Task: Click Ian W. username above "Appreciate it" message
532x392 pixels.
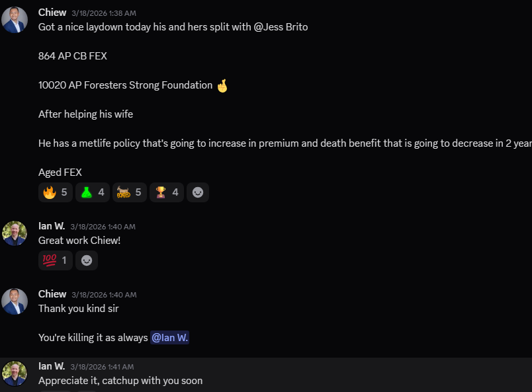Action: pyautogui.click(x=52, y=366)
